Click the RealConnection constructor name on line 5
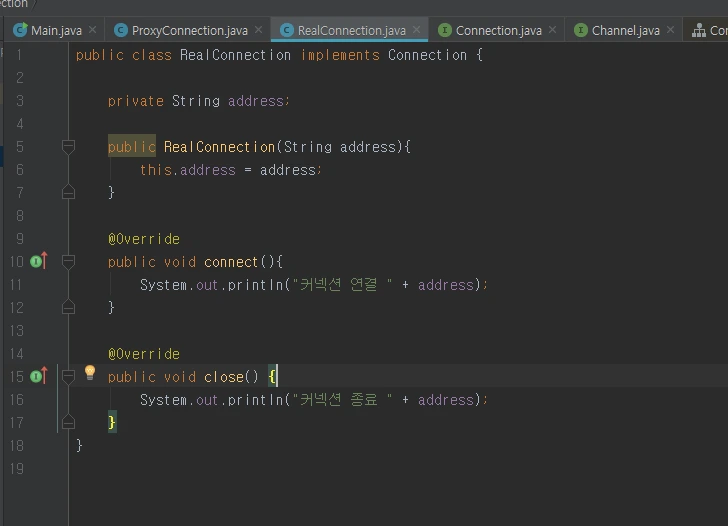The width and height of the screenshot is (728, 526). click(x=219, y=147)
